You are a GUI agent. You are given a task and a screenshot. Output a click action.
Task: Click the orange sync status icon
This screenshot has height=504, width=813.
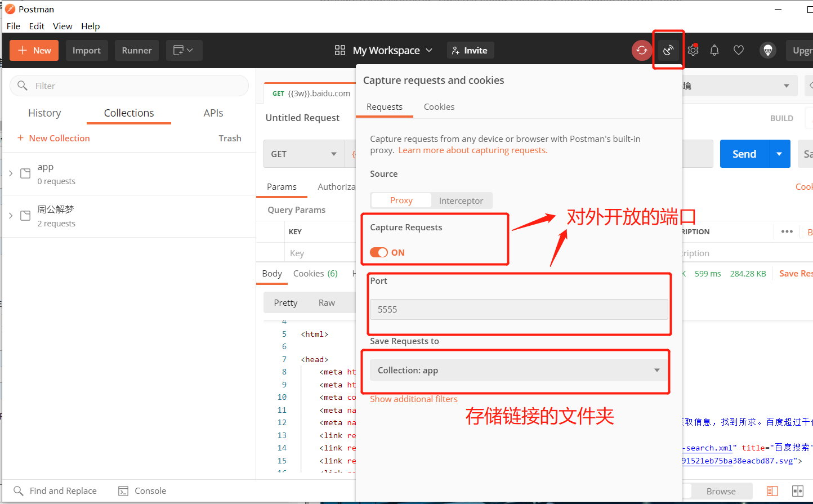pyautogui.click(x=641, y=50)
